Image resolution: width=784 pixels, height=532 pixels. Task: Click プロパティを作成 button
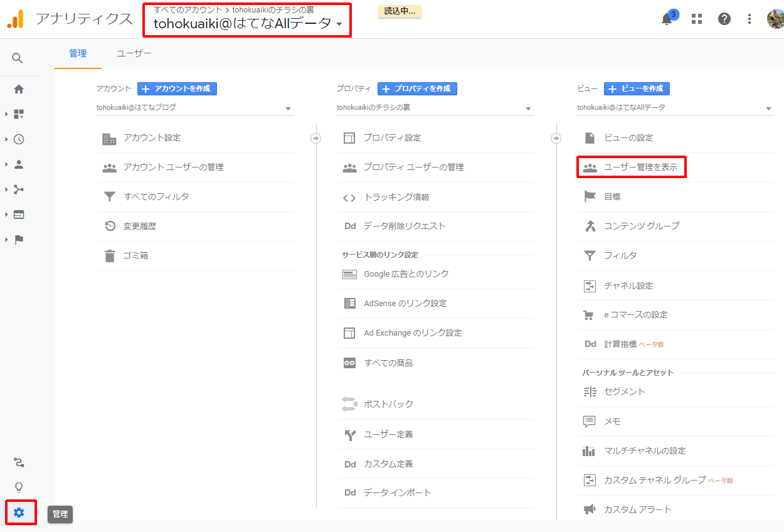417,88
